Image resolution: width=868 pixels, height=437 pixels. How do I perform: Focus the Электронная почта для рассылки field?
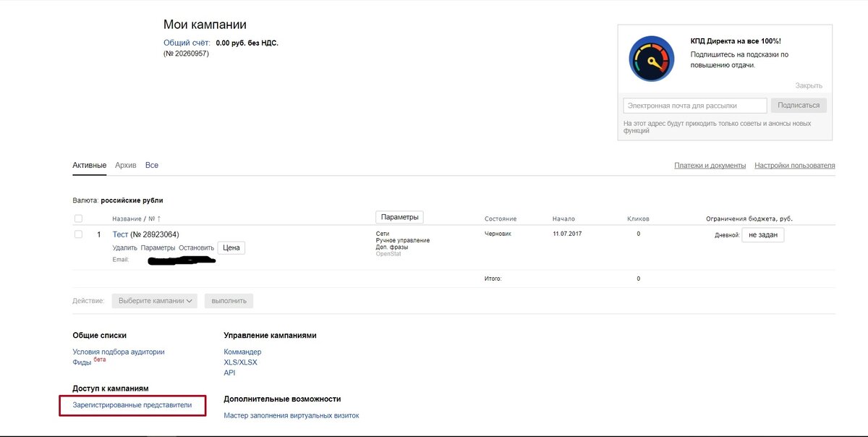tap(695, 106)
